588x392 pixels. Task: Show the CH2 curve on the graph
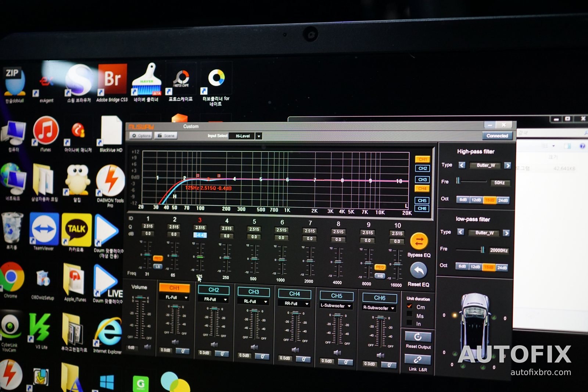[x=423, y=168]
